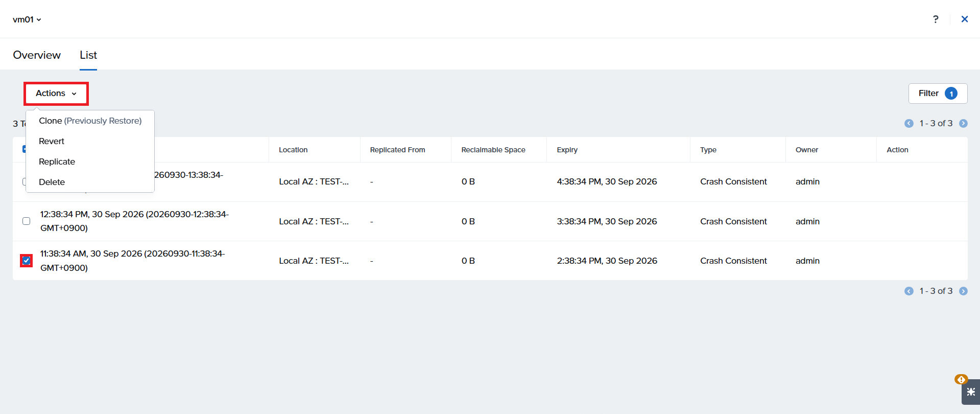Expand the vm01 dropdown
The height and width of the screenshot is (414, 980).
pyautogui.click(x=27, y=19)
